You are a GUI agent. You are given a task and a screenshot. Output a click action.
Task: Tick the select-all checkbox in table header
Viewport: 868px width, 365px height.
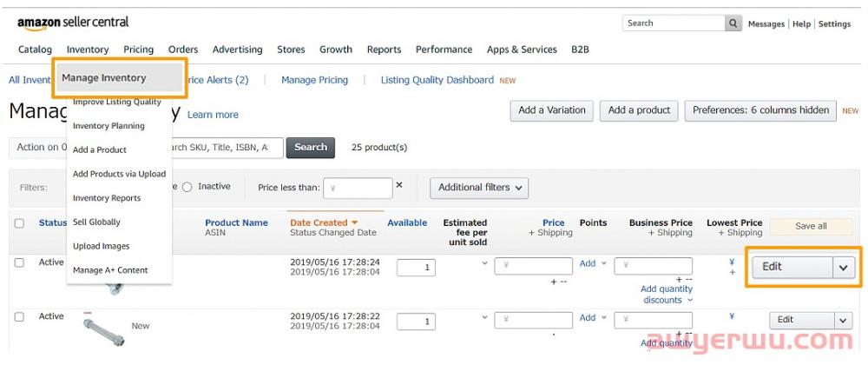19,223
